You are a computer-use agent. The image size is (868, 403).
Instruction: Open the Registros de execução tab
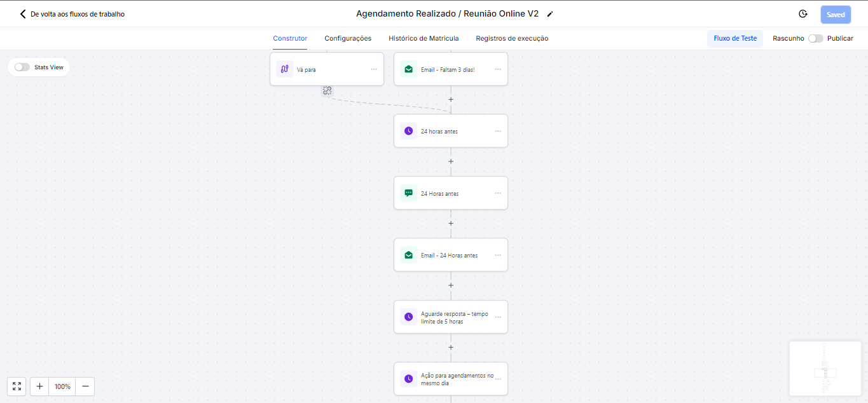[x=512, y=39]
